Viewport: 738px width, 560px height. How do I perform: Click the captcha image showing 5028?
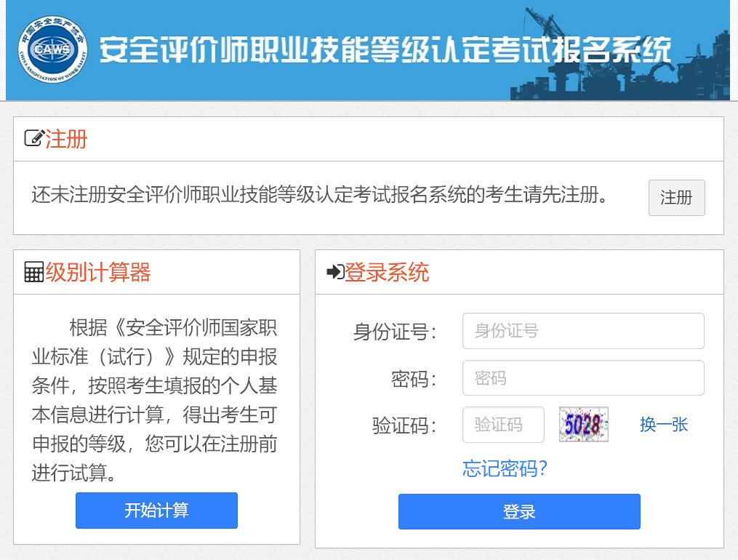(583, 424)
